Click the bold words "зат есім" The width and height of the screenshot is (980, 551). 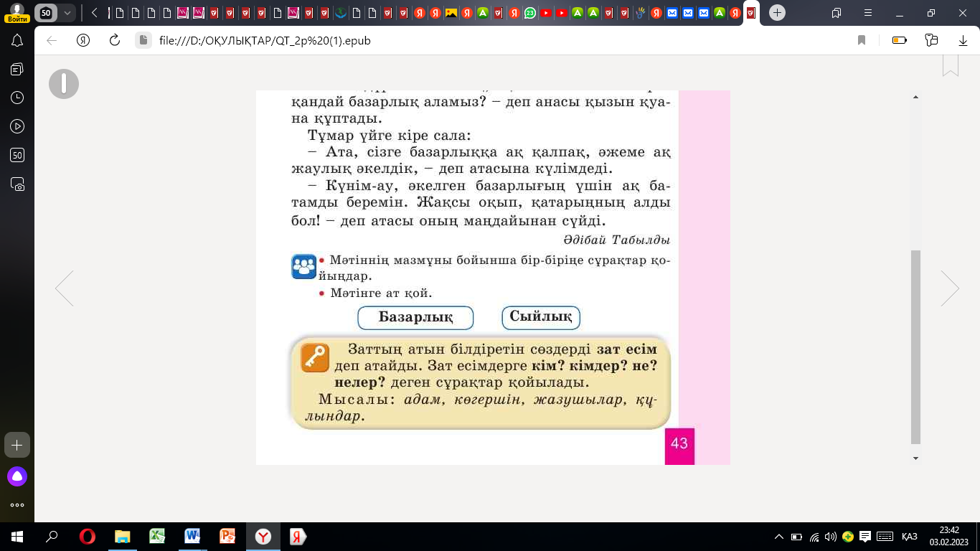pyautogui.click(x=626, y=350)
